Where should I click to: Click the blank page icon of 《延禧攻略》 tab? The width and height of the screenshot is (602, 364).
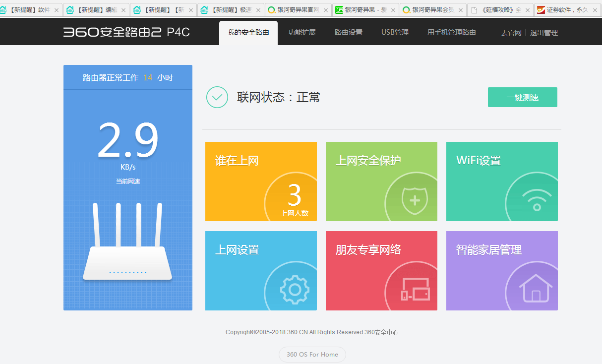pyautogui.click(x=475, y=10)
